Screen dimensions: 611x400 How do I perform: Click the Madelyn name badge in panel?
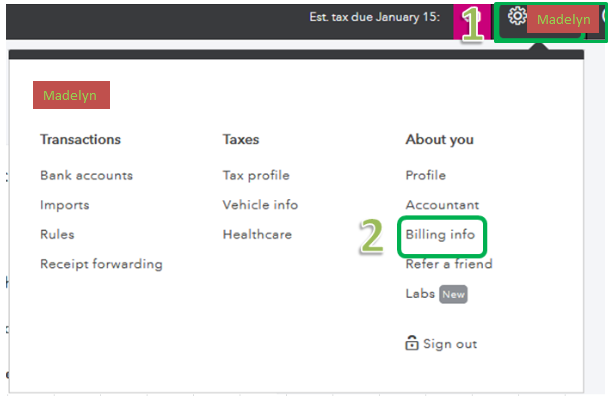point(71,95)
